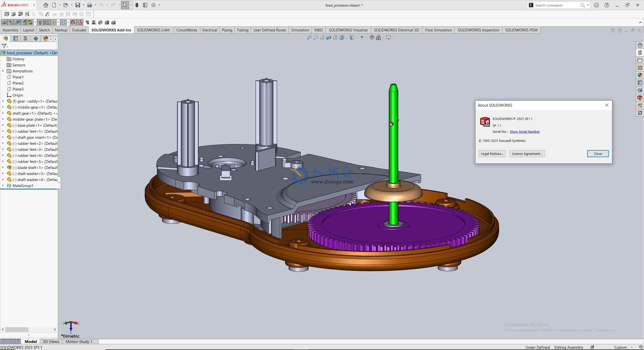Click the Show Serial Number link
The height and width of the screenshot is (350, 644).
(525, 132)
